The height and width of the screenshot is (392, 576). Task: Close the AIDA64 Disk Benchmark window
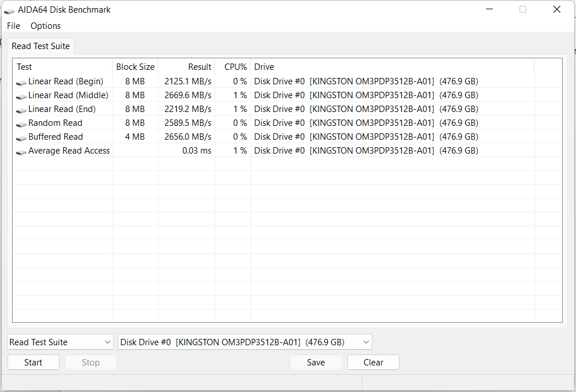(x=557, y=9)
